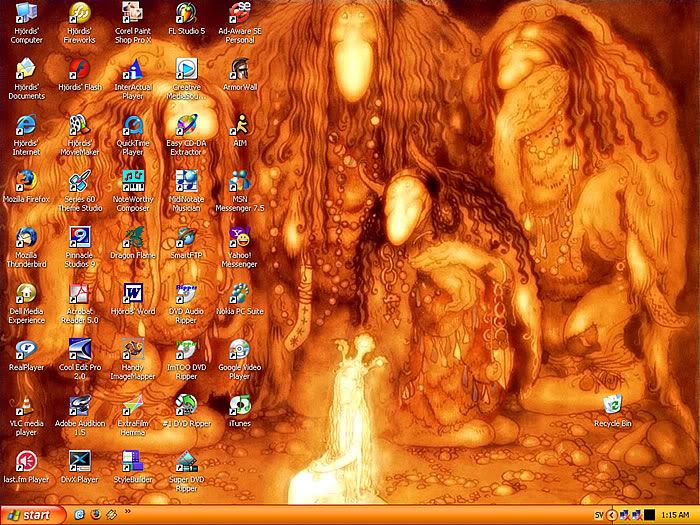Select Hjördis' MovieMaker icon

tap(79, 125)
